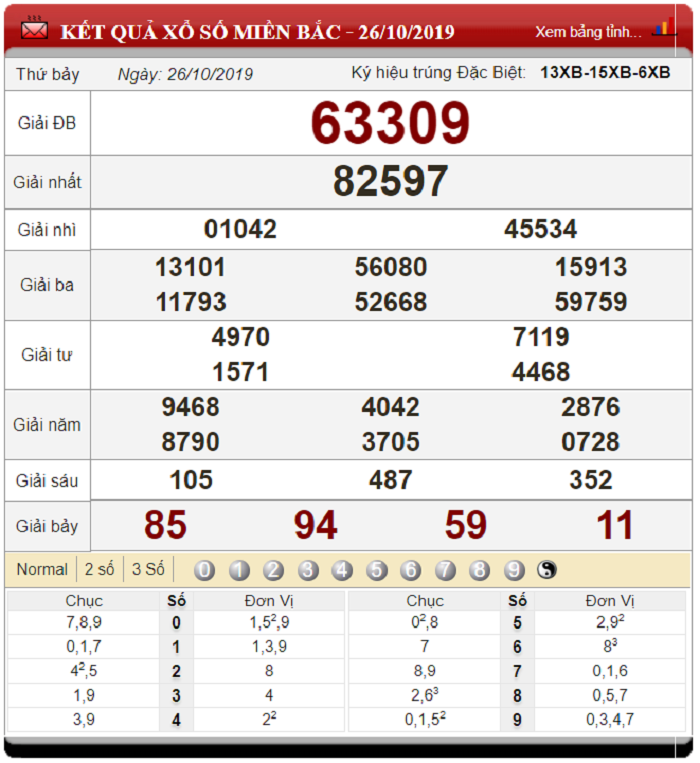The height and width of the screenshot is (763, 700).
Task: Select fourth prize number 7119
Action: [541, 337]
